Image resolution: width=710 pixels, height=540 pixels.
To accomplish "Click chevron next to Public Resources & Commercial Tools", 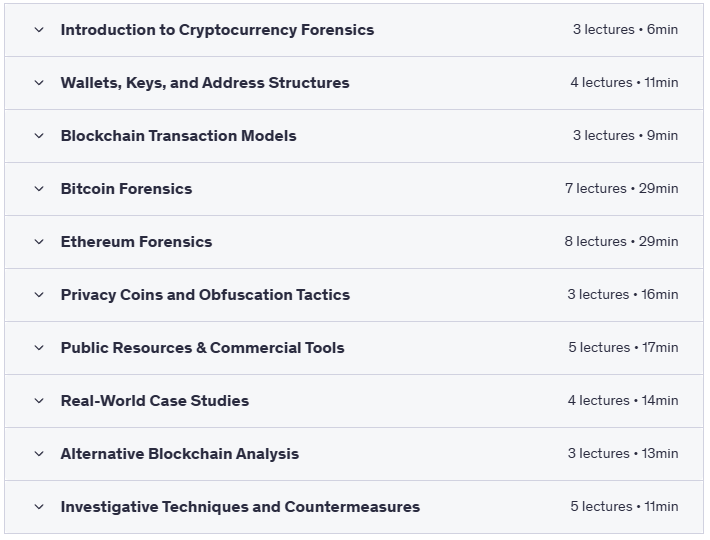I will 39,348.
